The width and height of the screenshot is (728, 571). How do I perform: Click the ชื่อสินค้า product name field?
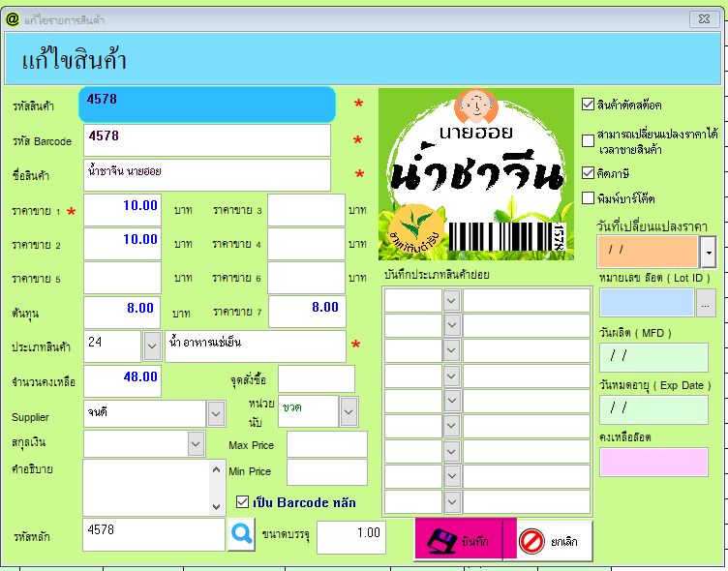coord(206,175)
